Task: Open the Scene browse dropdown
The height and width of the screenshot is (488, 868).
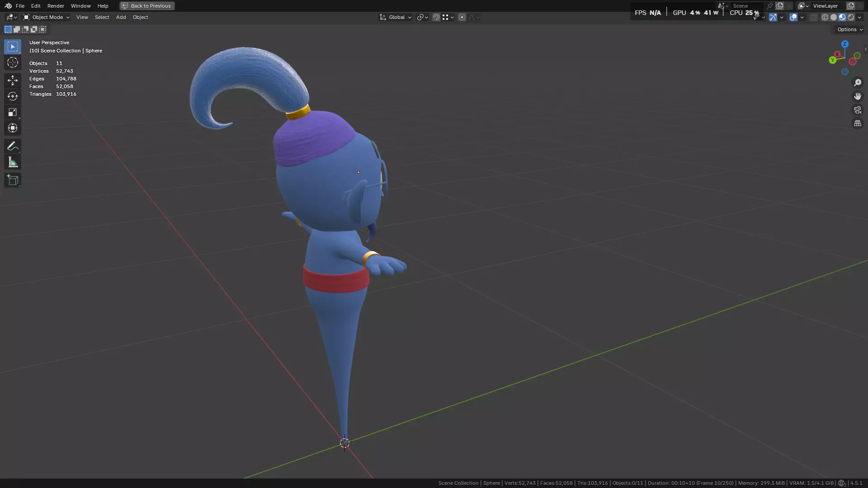Action: [x=723, y=6]
